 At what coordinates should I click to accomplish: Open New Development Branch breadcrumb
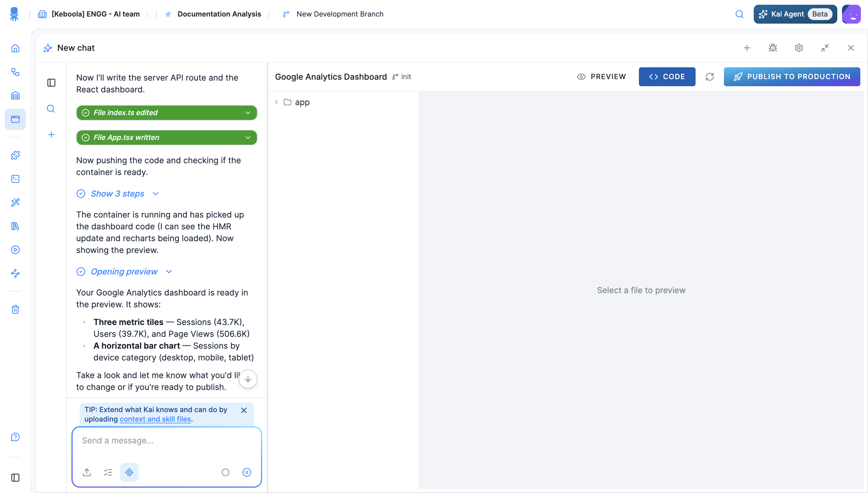pyautogui.click(x=340, y=14)
